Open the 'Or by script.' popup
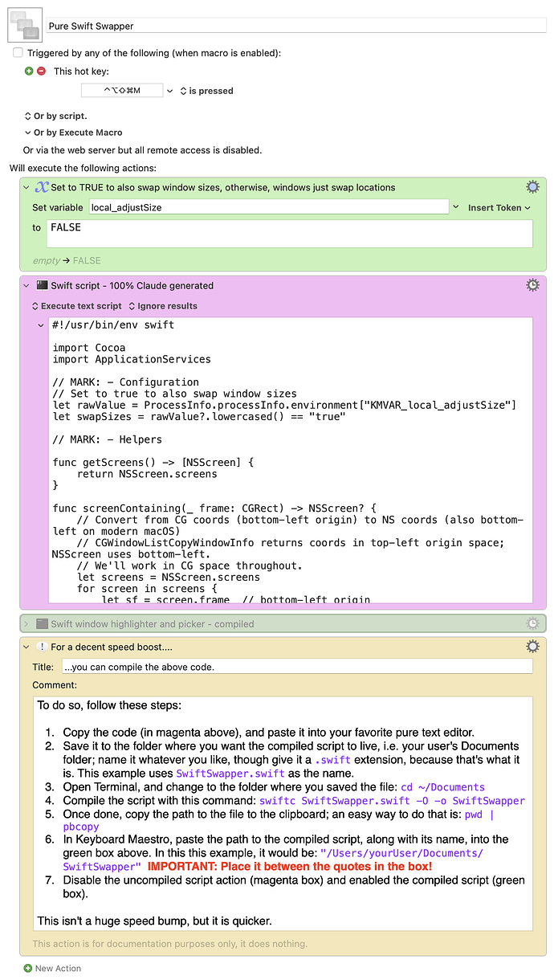 [x=55, y=116]
